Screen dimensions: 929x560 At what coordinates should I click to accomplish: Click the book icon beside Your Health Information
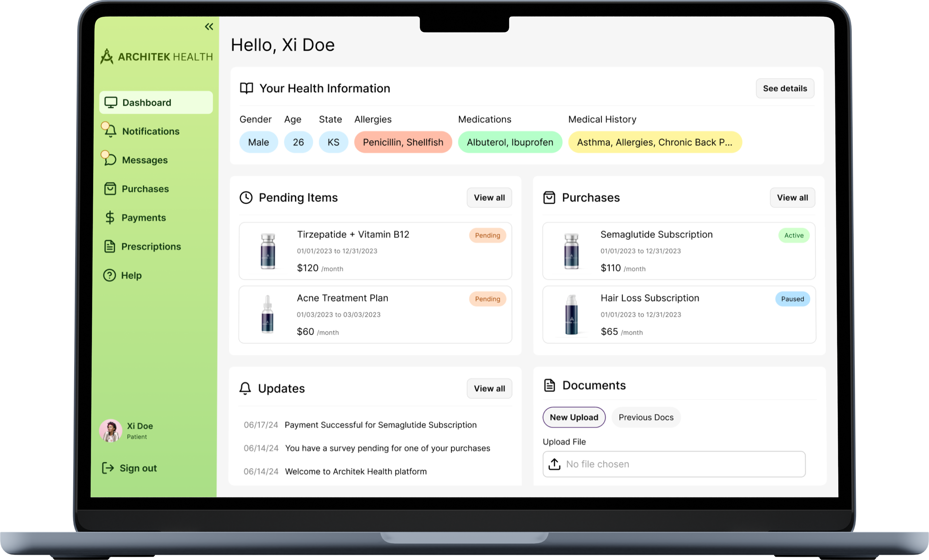tap(246, 88)
